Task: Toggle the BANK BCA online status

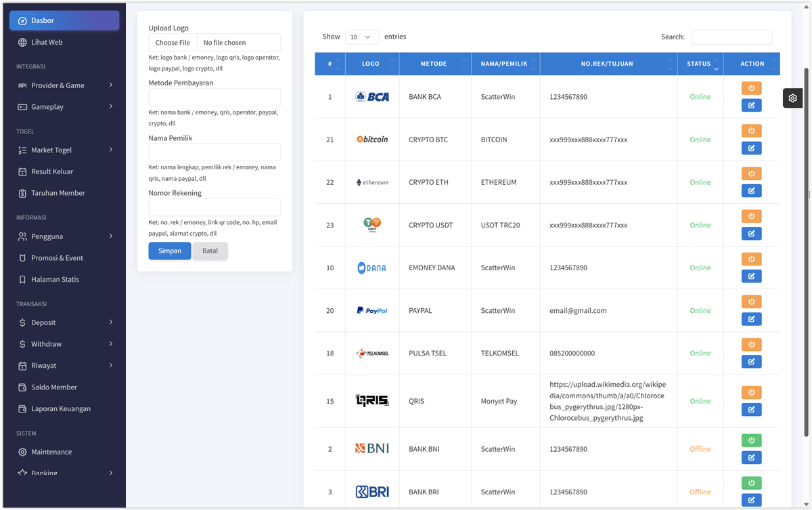Action: click(751, 87)
